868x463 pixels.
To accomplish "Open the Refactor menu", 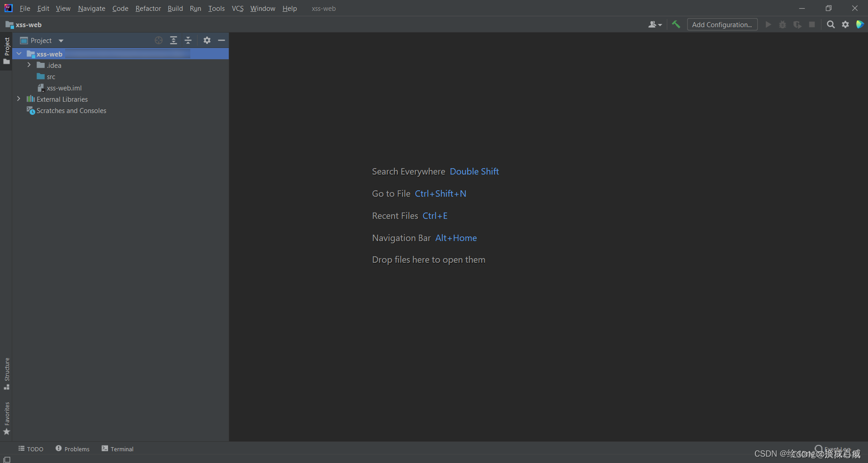I will [x=148, y=9].
